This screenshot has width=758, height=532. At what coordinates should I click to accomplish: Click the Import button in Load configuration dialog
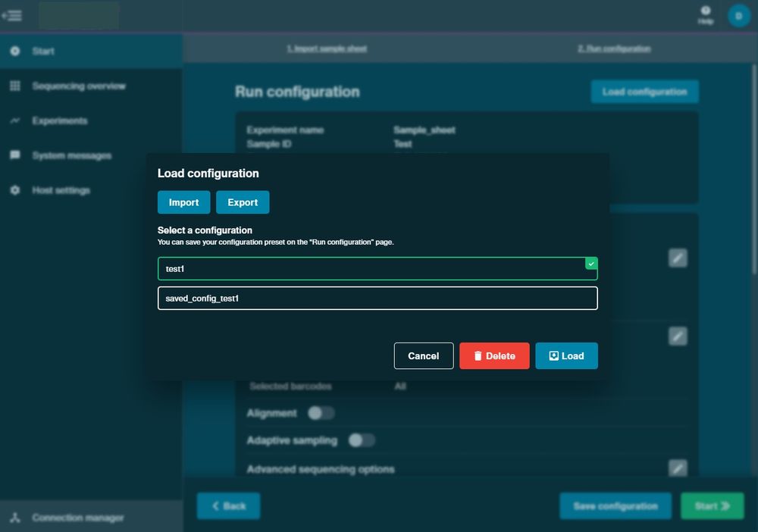[x=183, y=202]
